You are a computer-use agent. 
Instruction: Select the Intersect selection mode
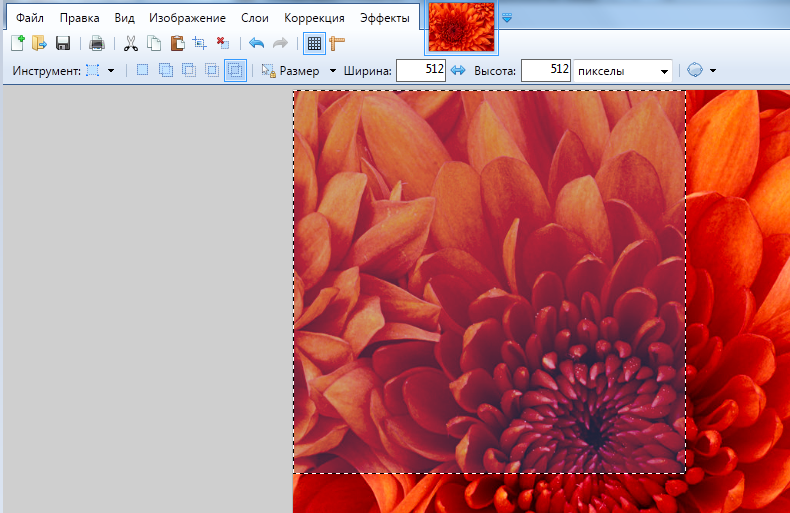pyautogui.click(x=212, y=70)
